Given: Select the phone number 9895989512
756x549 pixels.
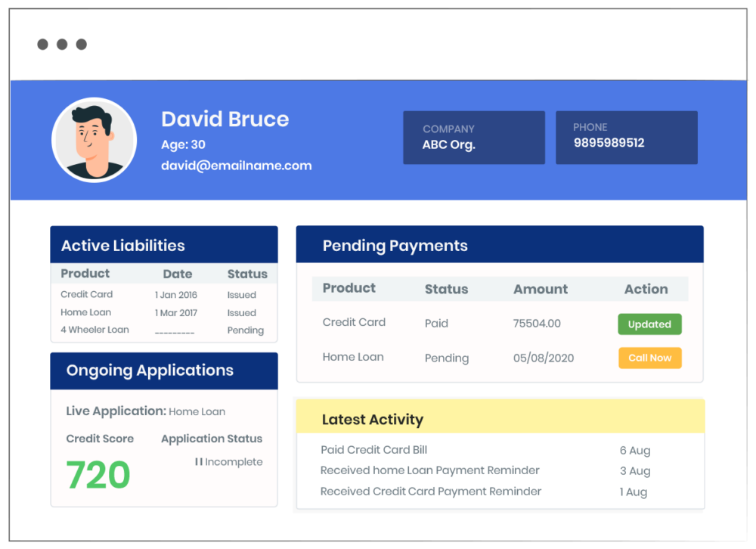Looking at the screenshot, I should pos(611,143).
